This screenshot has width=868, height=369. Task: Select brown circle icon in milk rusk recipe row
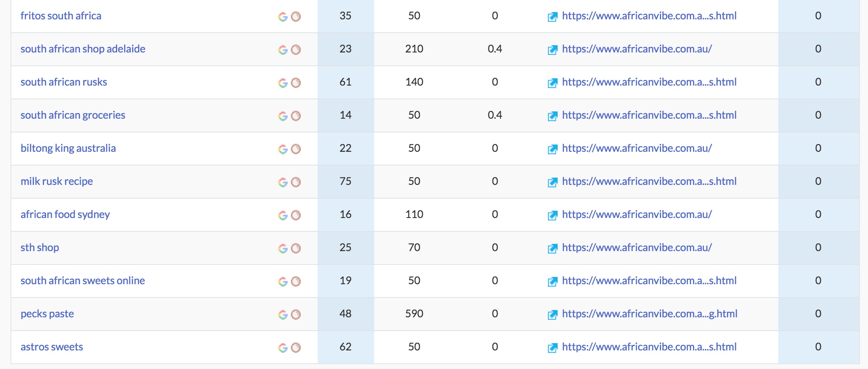pyautogui.click(x=296, y=182)
